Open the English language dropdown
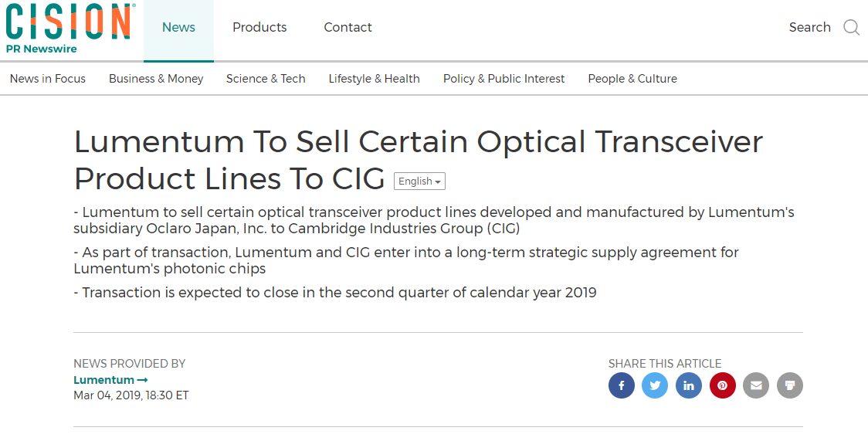The height and width of the screenshot is (441, 868). (419, 181)
